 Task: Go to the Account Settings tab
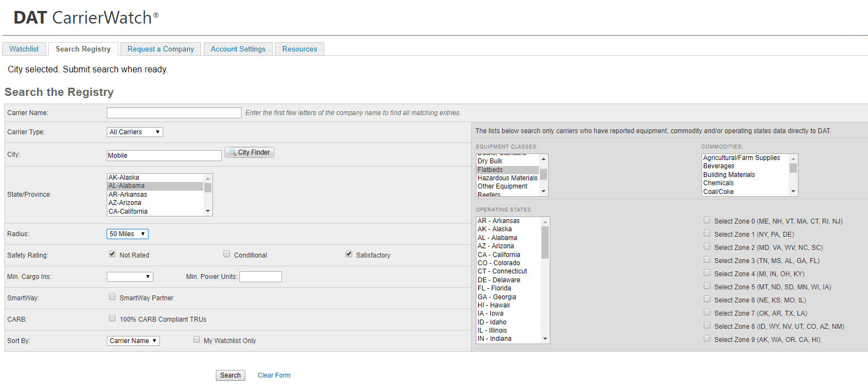238,49
